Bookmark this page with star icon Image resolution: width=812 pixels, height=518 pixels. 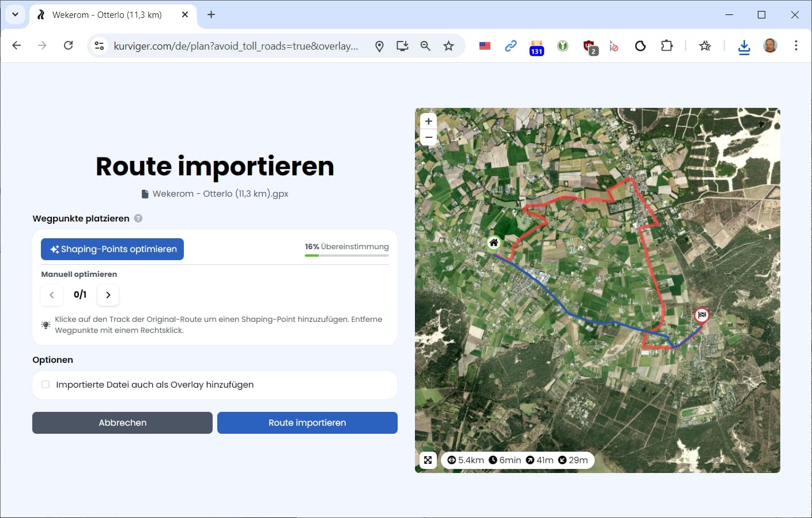pos(448,46)
